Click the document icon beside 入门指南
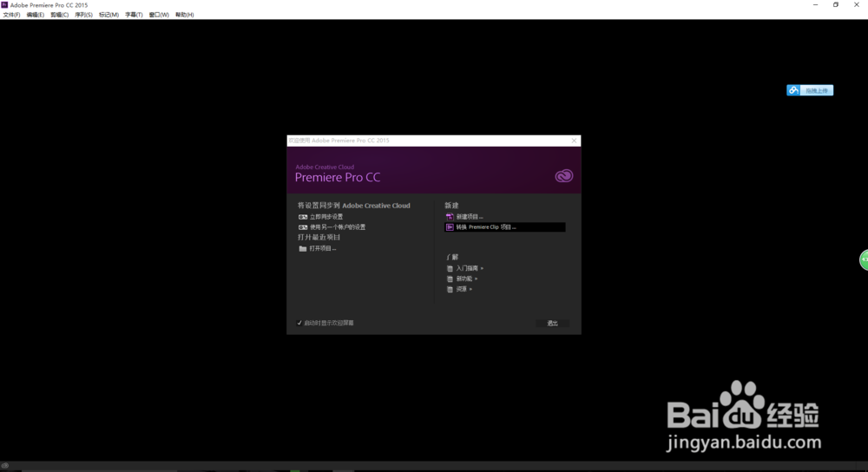 [450, 268]
